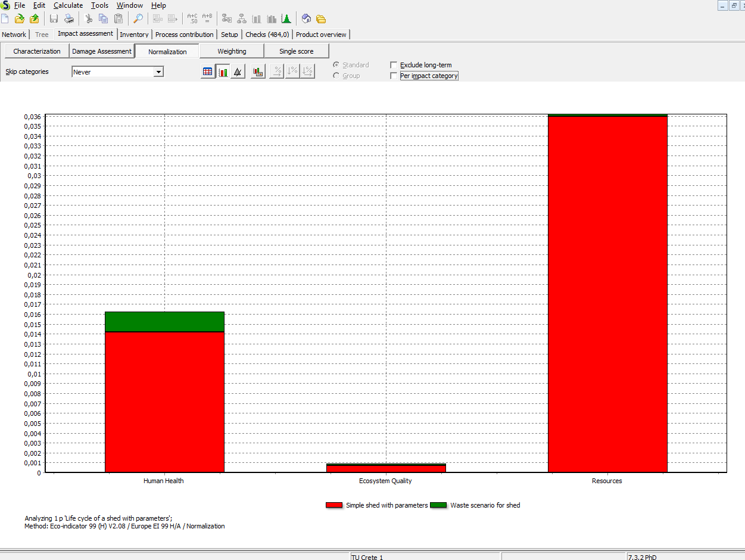Image resolution: width=745 pixels, height=560 pixels.
Task: Open the Edit menu
Action: point(39,5)
